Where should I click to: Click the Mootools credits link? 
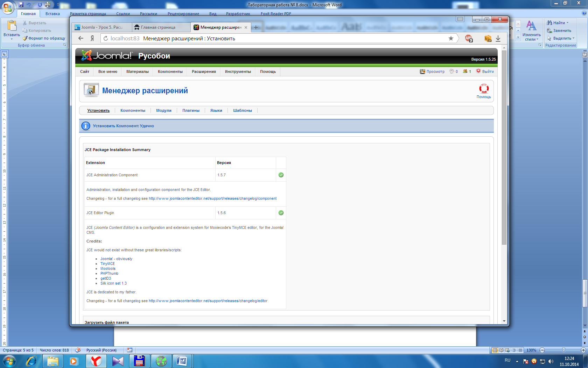coord(108,268)
